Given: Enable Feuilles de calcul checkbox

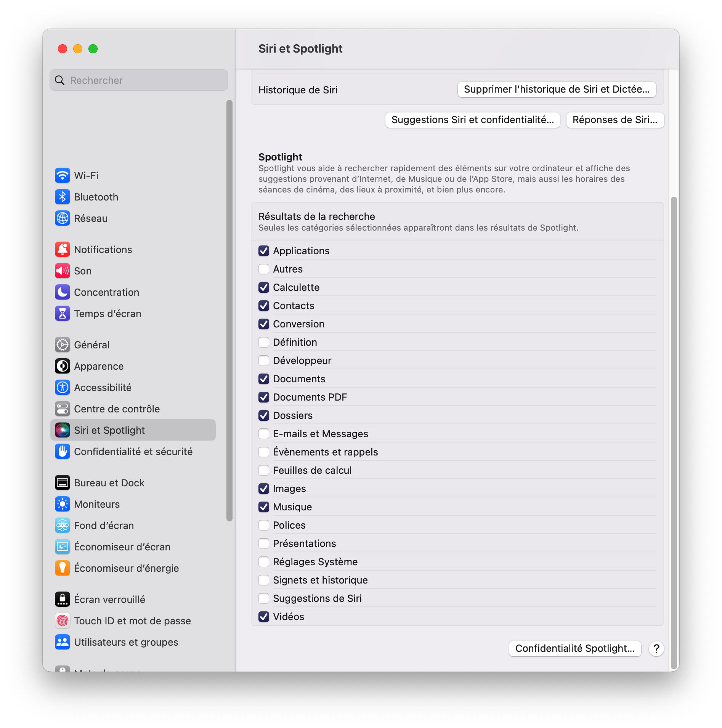Looking at the screenshot, I should coord(264,470).
